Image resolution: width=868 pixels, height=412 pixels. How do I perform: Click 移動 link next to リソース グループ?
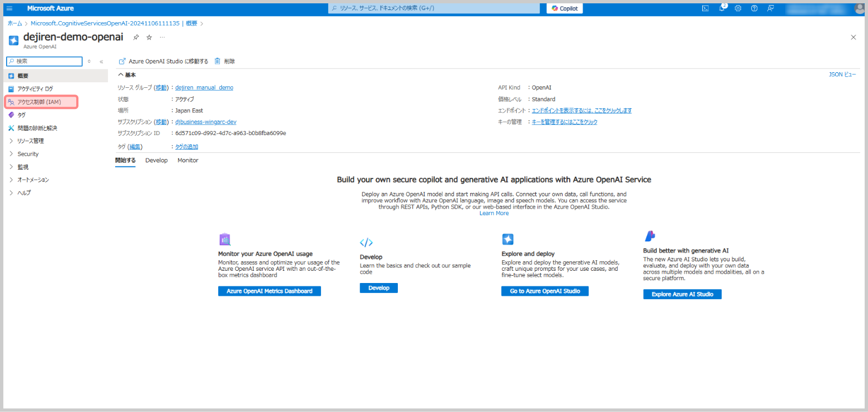pyautogui.click(x=161, y=87)
